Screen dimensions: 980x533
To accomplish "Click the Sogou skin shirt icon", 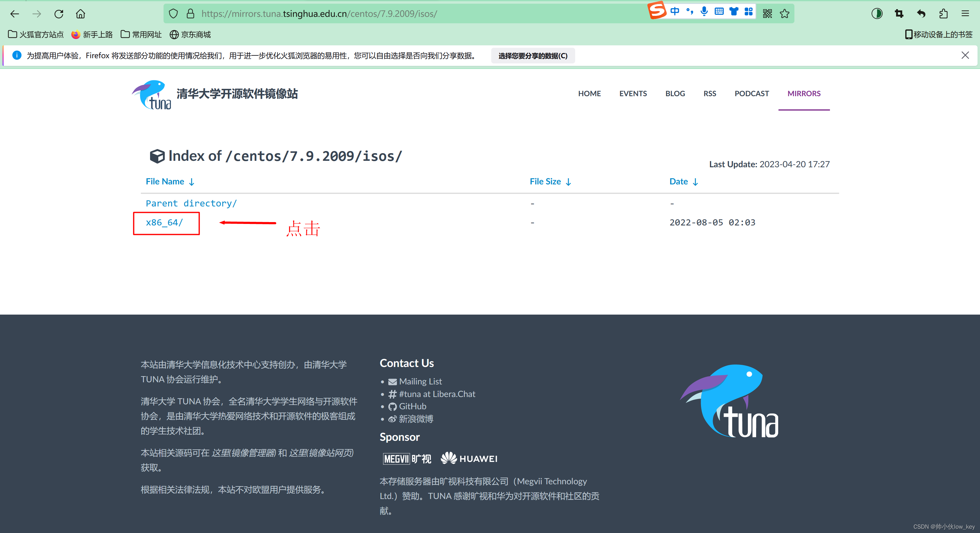I will 734,11.
